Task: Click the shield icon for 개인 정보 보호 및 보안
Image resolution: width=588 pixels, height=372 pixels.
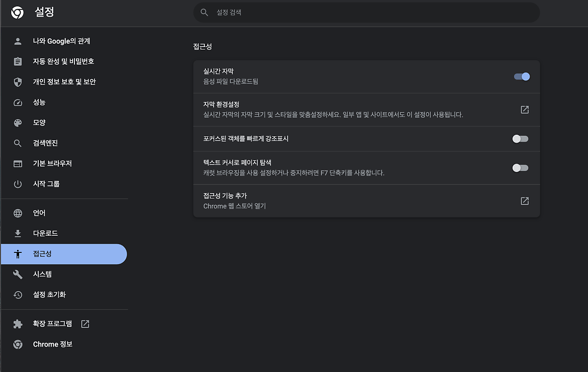Action: [x=18, y=82]
